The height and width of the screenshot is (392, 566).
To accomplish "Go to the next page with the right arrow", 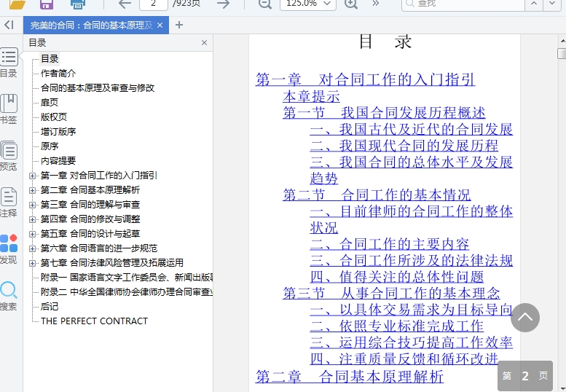I will [223, 4].
